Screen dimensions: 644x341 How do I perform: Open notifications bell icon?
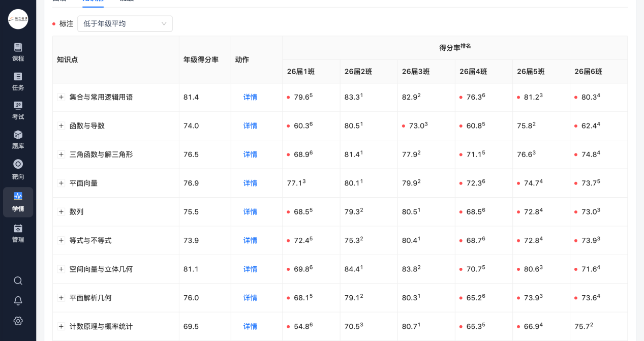point(18,301)
